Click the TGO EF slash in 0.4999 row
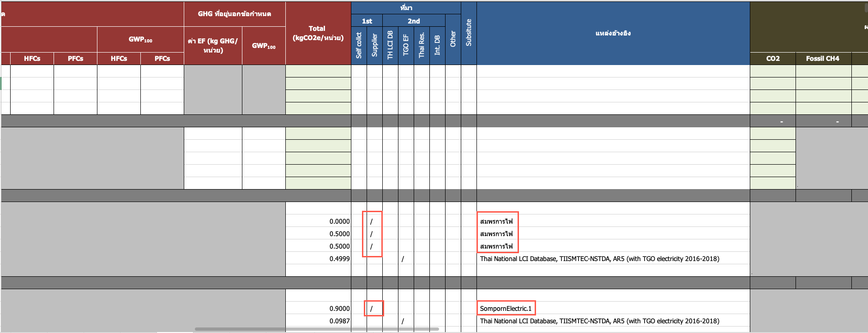Viewport: 868px width, 333px height. [403, 259]
